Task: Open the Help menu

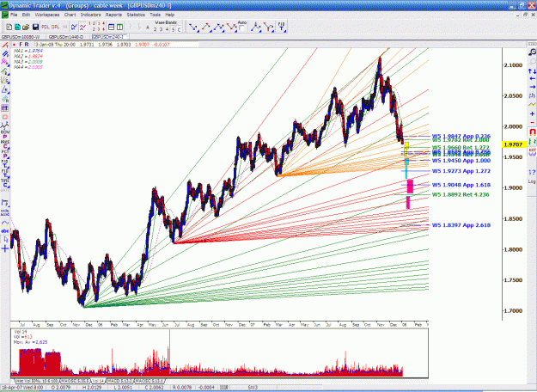Action: click(x=170, y=15)
